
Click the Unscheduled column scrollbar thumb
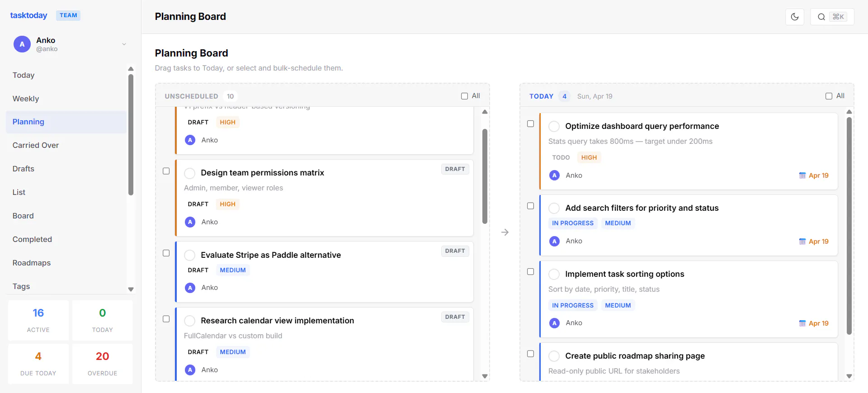[485, 176]
